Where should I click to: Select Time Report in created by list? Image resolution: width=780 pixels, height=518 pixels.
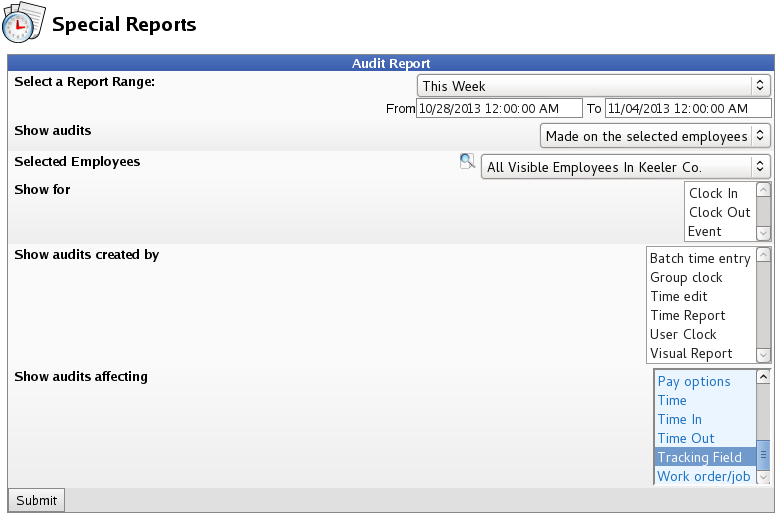[x=701, y=315]
